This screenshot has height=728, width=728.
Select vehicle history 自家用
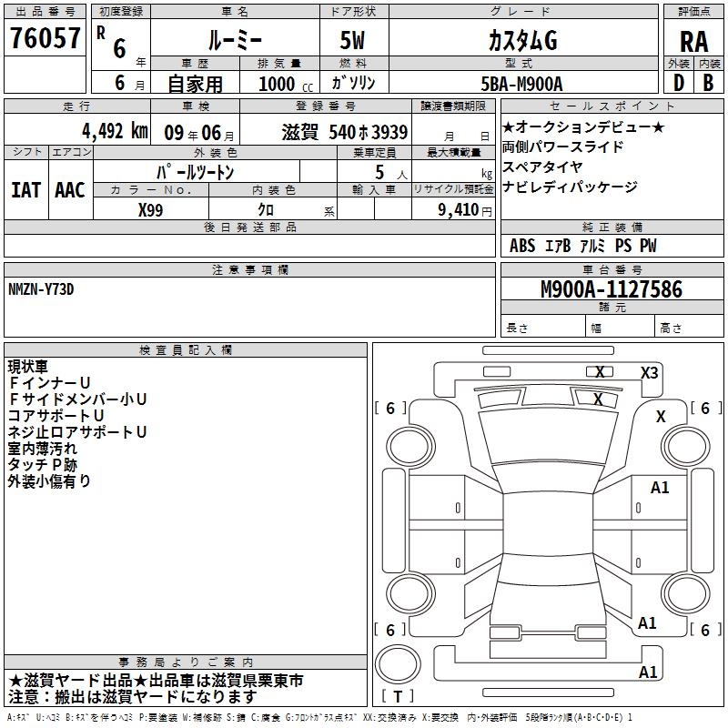click(195, 84)
